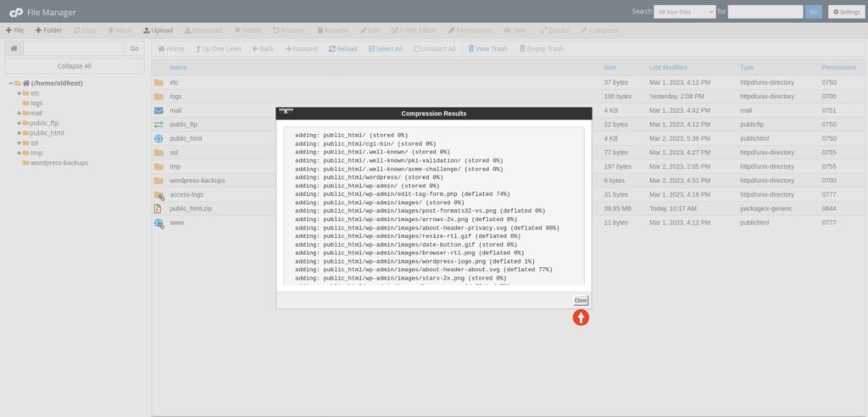Click the home icon beside the path field
The image size is (868, 417).
click(x=14, y=48)
